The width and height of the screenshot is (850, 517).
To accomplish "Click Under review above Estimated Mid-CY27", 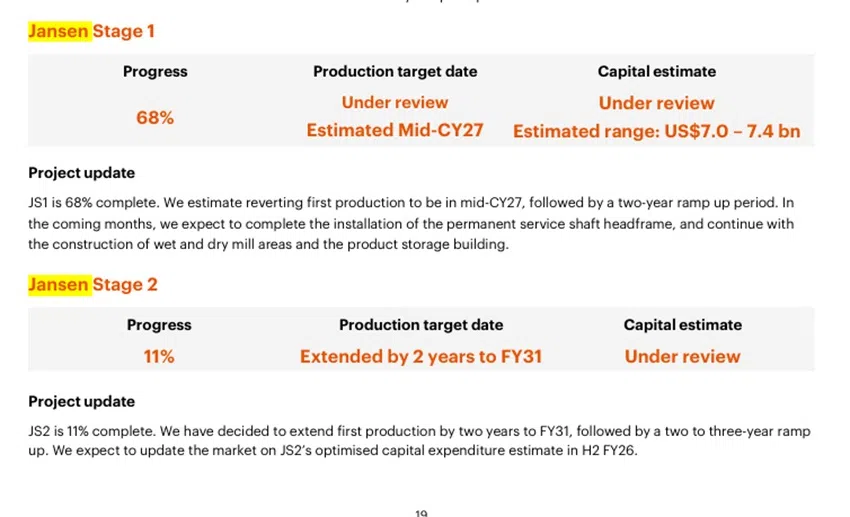I will 395,102.
